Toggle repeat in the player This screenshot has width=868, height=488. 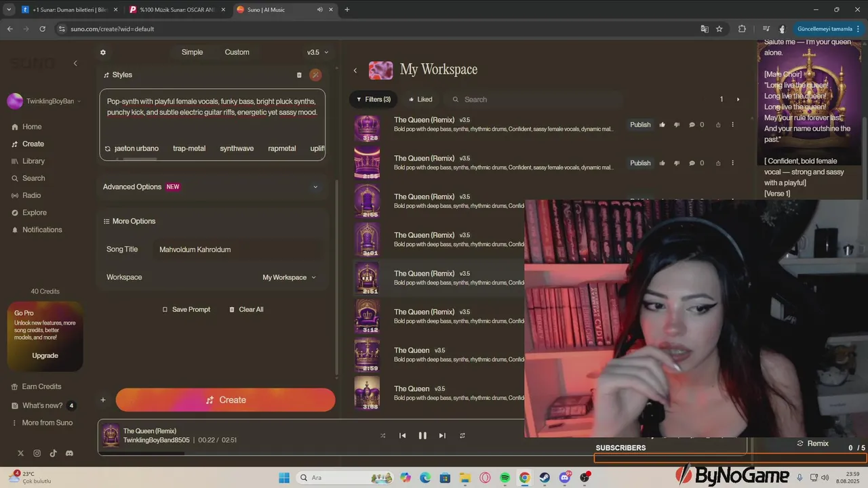tap(462, 436)
